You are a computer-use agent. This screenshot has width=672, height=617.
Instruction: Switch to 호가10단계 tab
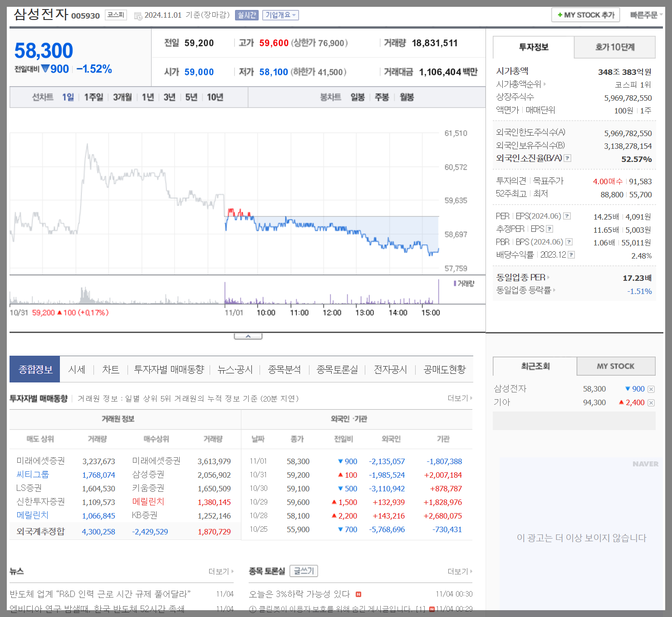(615, 47)
